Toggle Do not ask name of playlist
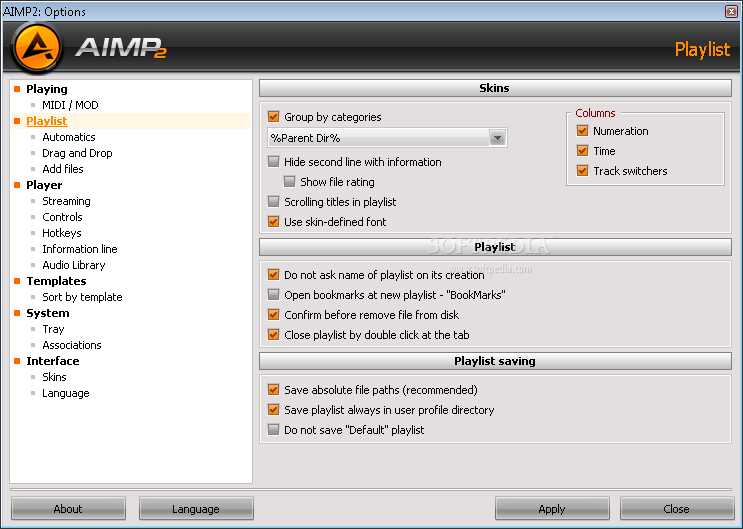 pos(273,274)
